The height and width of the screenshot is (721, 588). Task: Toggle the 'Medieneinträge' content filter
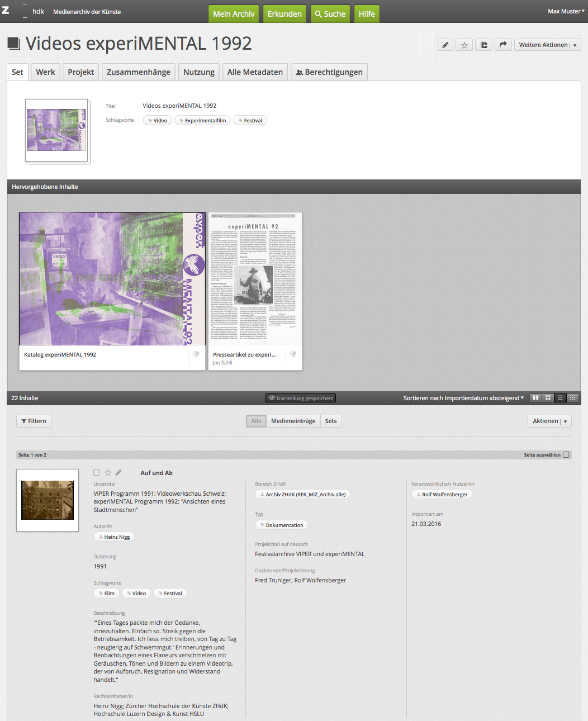pyautogui.click(x=293, y=421)
